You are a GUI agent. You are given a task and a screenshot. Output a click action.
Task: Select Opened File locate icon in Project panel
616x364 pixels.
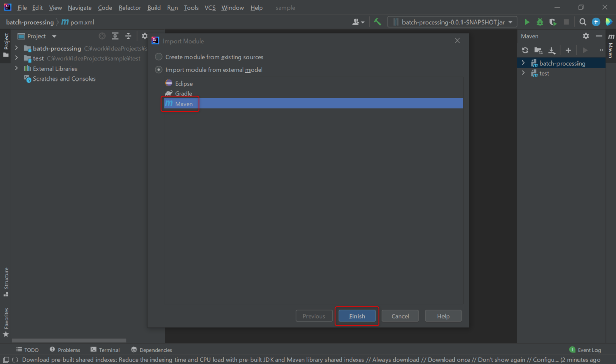click(102, 36)
